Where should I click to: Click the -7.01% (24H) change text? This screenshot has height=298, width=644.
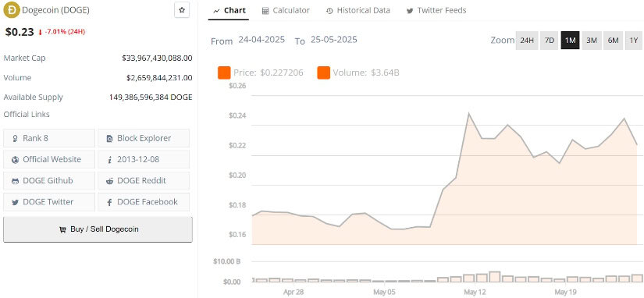tap(65, 32)
